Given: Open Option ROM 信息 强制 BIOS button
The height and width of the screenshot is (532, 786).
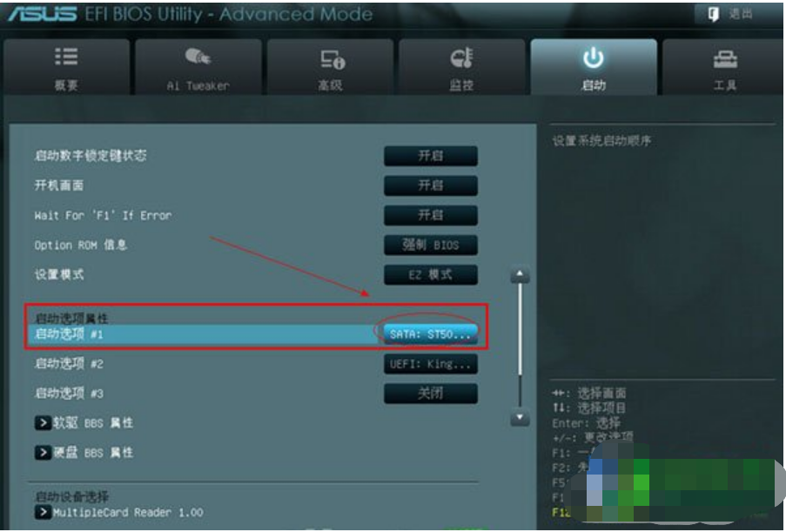Looking at the screenshot, I should (x=431, y=246).
